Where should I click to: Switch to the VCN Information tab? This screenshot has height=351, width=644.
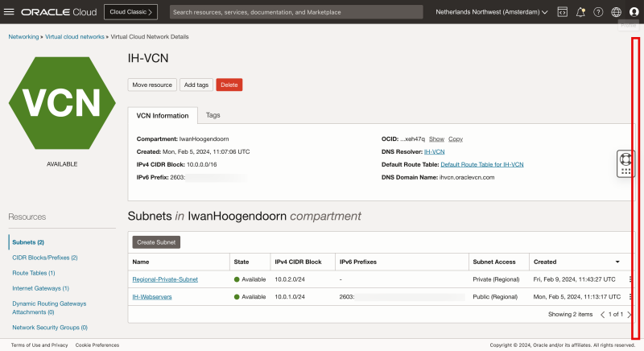(x=163, y=115)
